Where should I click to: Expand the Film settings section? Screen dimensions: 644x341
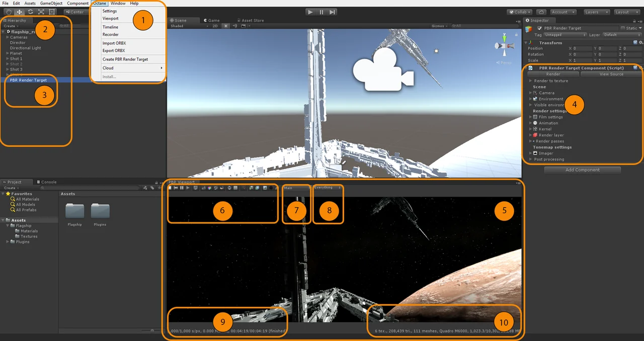pos(530,117)
